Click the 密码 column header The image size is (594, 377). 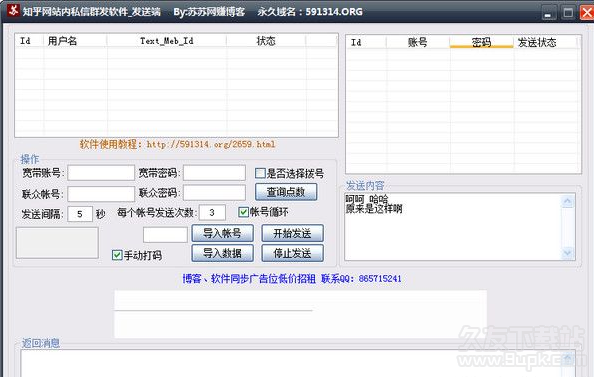(x=481, y=42)
